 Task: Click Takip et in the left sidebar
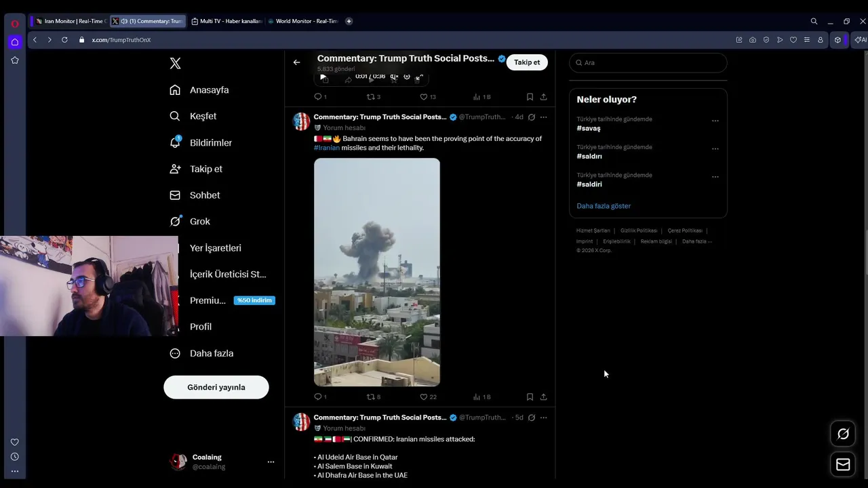click(196, 169)
